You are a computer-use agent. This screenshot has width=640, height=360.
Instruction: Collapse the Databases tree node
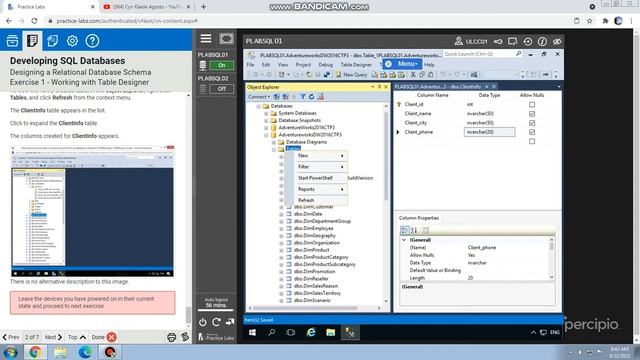[258, 106]
